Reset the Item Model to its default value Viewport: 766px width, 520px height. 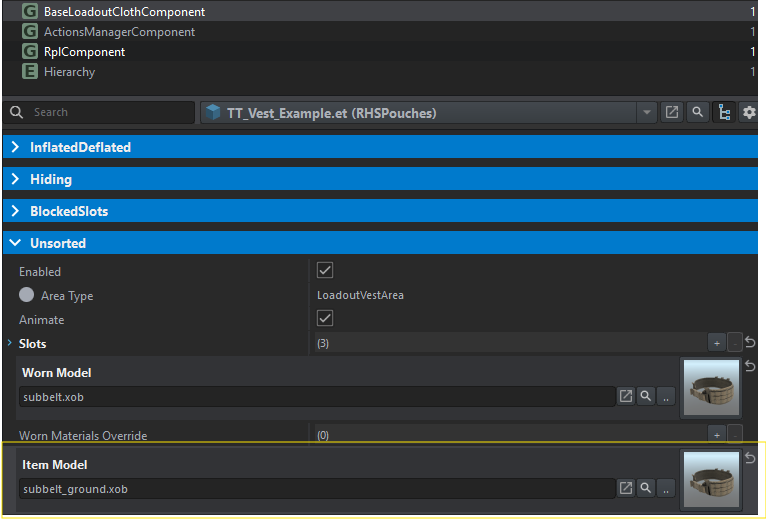[750, 458]
